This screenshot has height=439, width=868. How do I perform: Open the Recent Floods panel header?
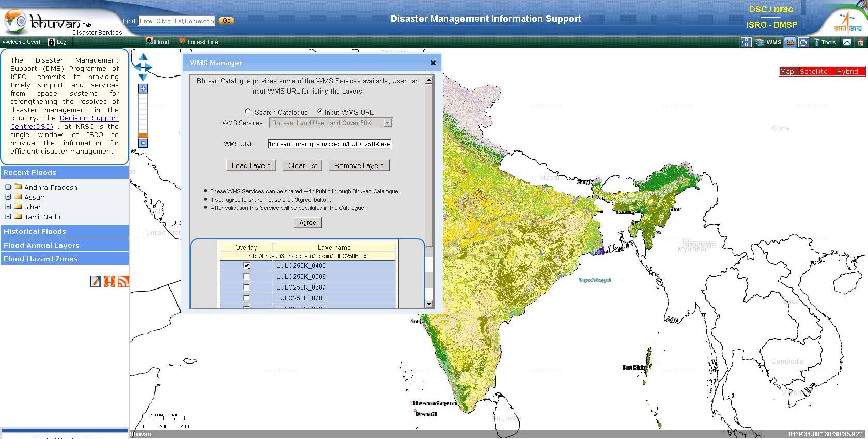[65, 172]
